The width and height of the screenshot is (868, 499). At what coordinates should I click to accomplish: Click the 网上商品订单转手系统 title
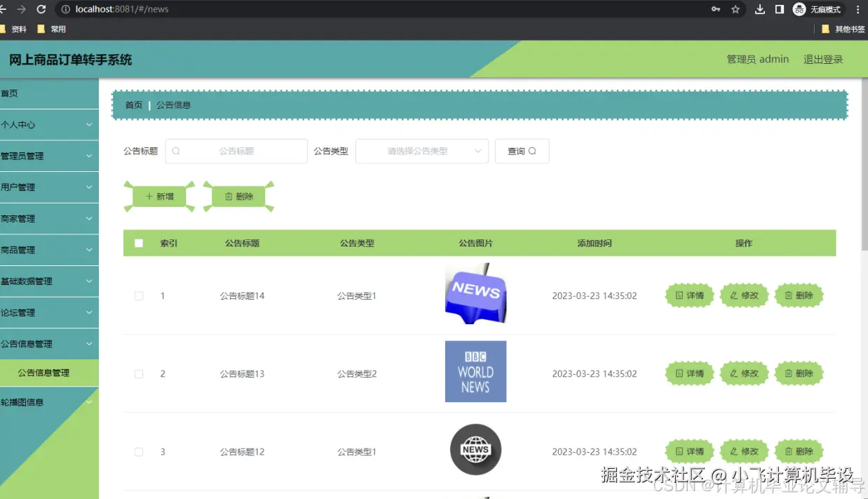tap(71, 60)
